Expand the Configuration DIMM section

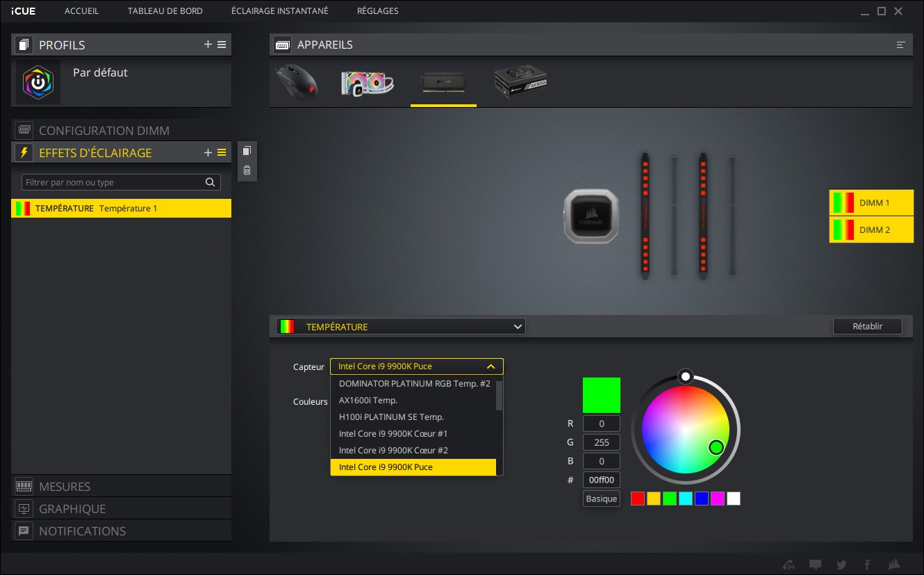tap(121, 131)
